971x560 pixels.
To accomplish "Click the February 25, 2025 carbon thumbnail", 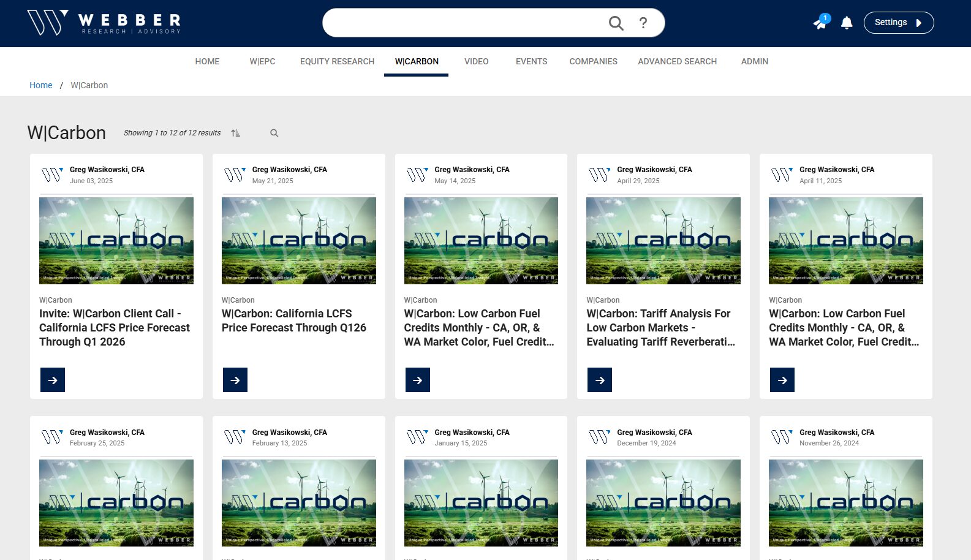I will pos(116,503).
